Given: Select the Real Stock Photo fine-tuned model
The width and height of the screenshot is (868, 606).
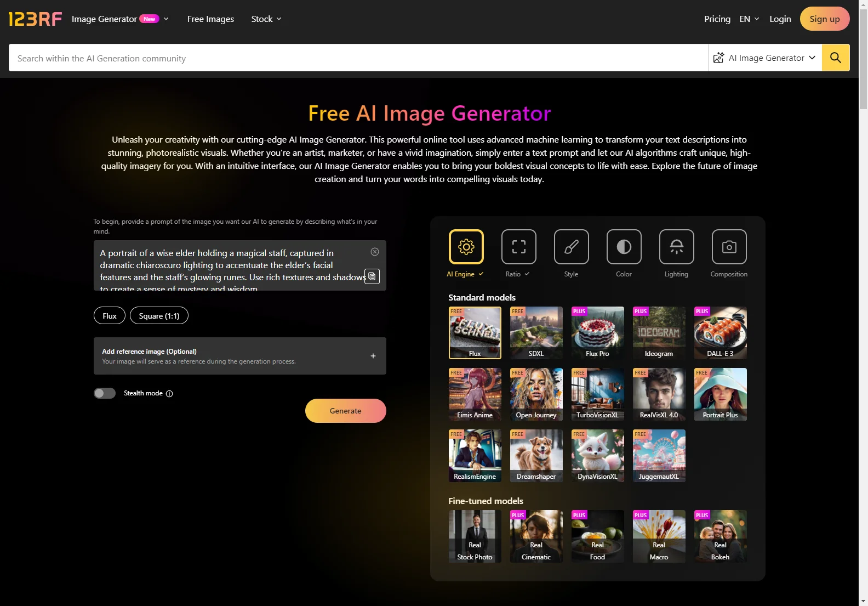Looking at the screenshot, I should (475, 536).
